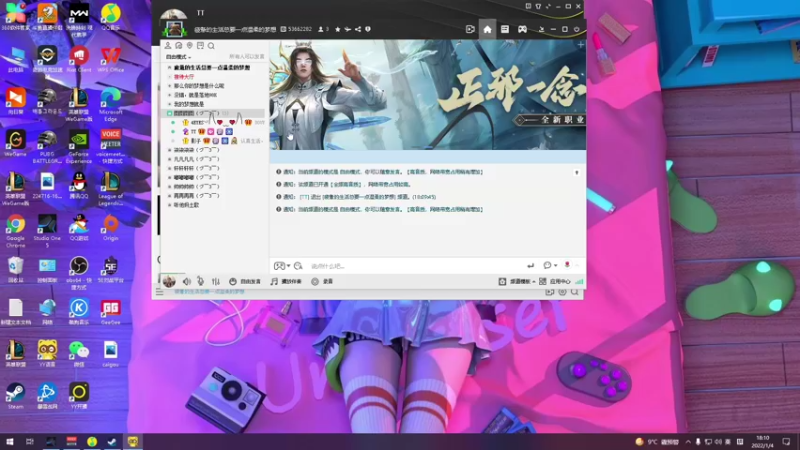
Task: Click the location pin icon in channel toolbar
Action: [189, 46]
